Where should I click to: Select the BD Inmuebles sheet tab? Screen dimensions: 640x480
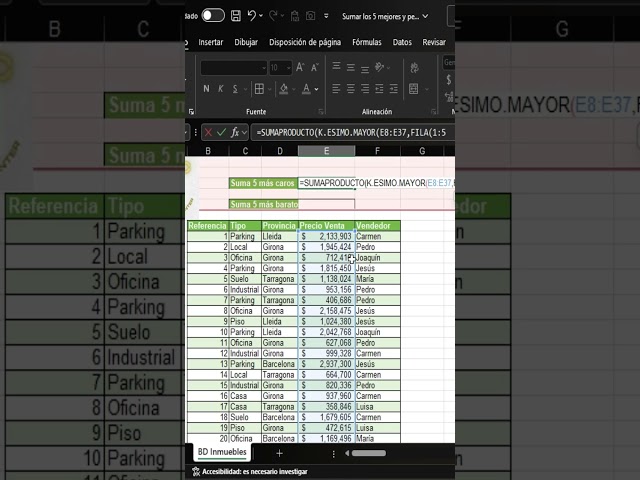pyautogui.click(x=222, y=452)
